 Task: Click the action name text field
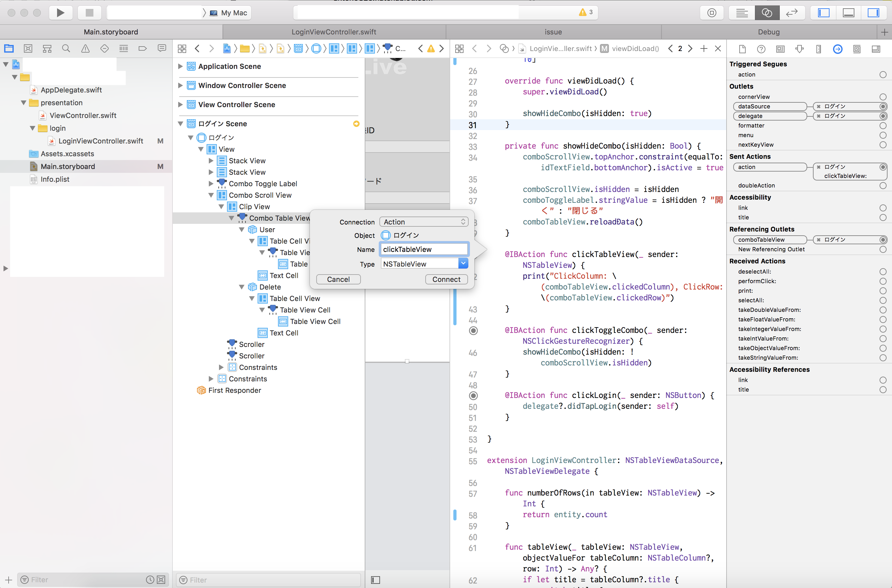[x=424, y=249]
